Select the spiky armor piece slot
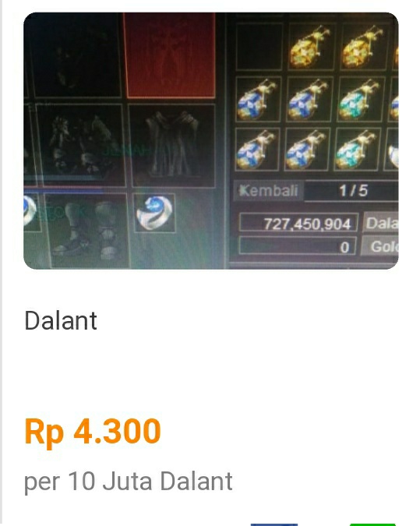The image size is (420, 526). pos(80,144)
